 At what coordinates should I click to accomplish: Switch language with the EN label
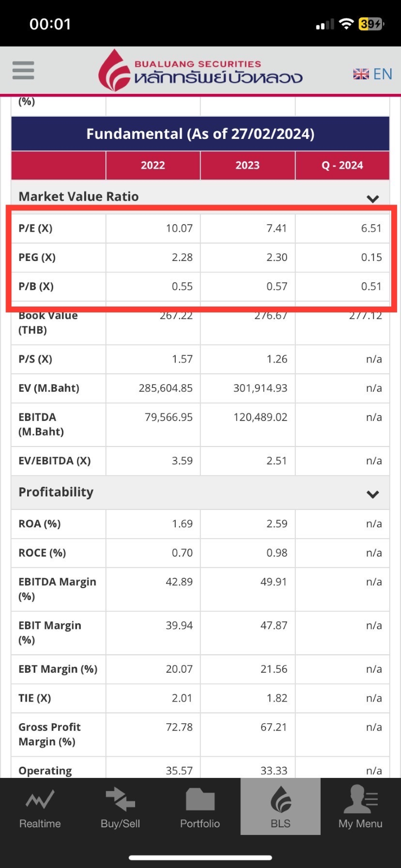(383, 74)
